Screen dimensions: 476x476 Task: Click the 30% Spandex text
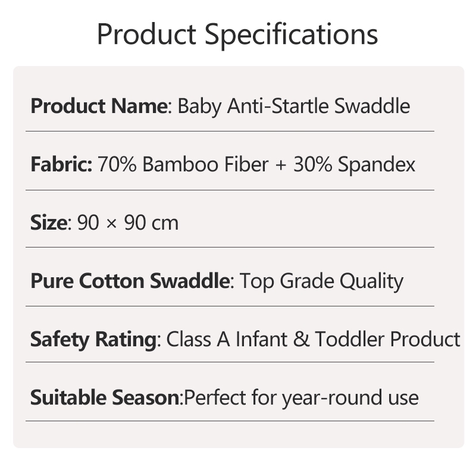coord(354,165)
